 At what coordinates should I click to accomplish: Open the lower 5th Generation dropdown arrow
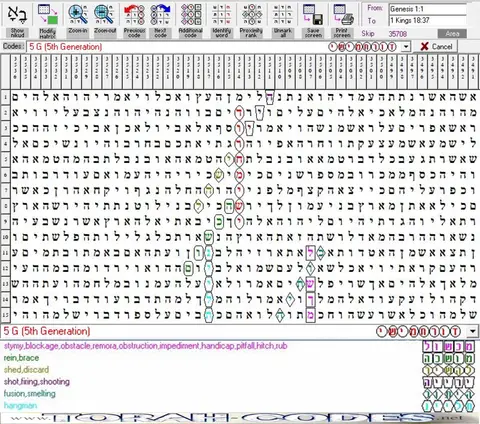click(x=473, y=331)
